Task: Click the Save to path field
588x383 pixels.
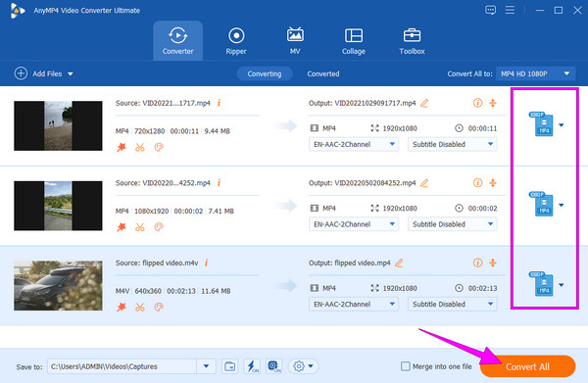Action: tap(122, 366)
